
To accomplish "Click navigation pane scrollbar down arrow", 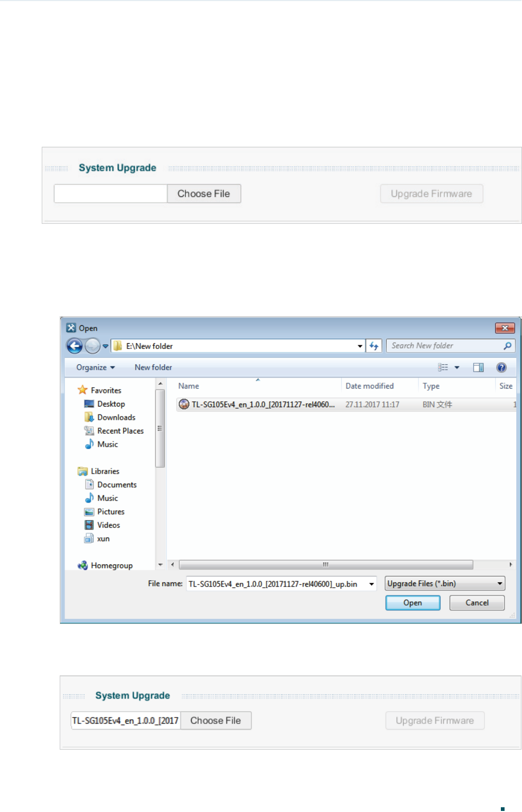I will (160, 565).
